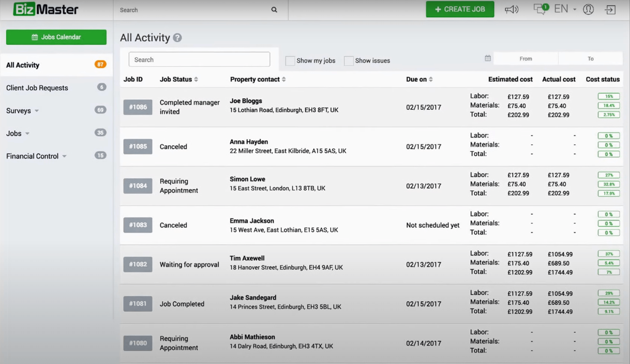630x364 pixels.
Task: Click the Estimated cost column header
Action: tap(510, 79)
